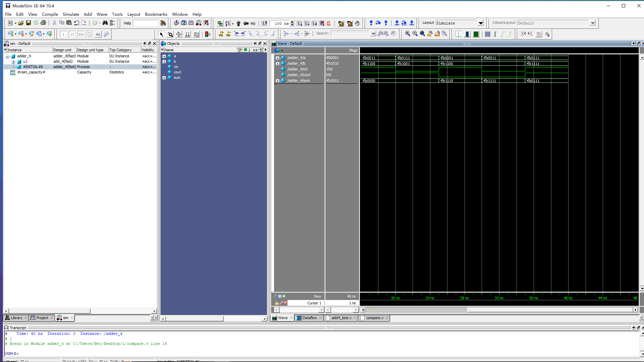
Task: Switch to the Library tab
Action: 16,318
